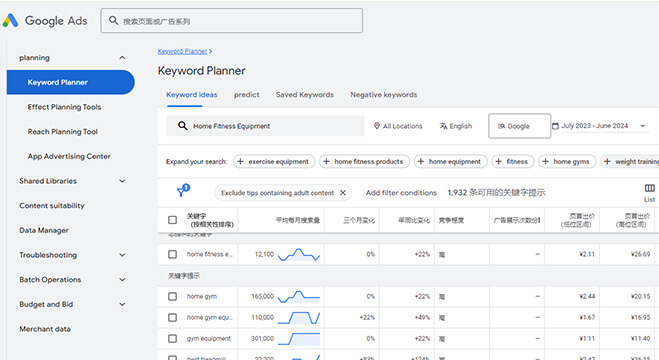Toggle the select-all checkbox in table header
The height and width of the screenshot is (360, 659).
click(172, 220)
